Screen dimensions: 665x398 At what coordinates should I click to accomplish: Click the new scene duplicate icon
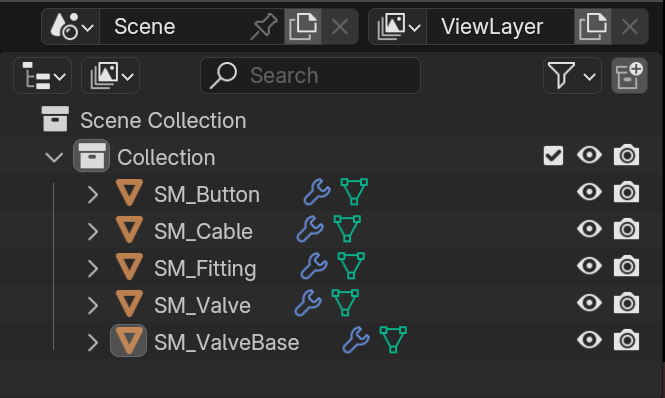(303, 27)
